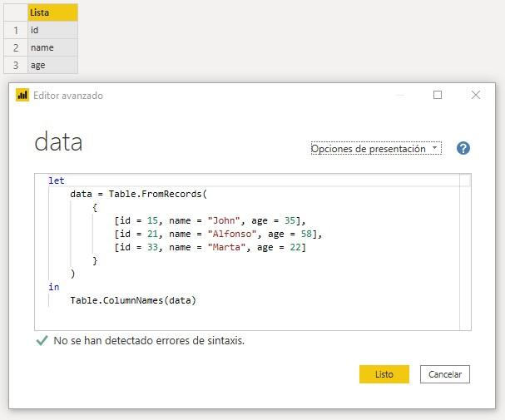
Task: Click row number 1 in the list
Action: click(x=15, y=30)
